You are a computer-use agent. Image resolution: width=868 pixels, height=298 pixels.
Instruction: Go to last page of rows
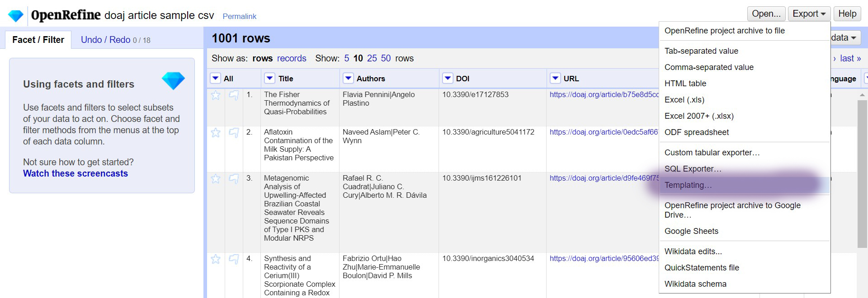point(850,58)
